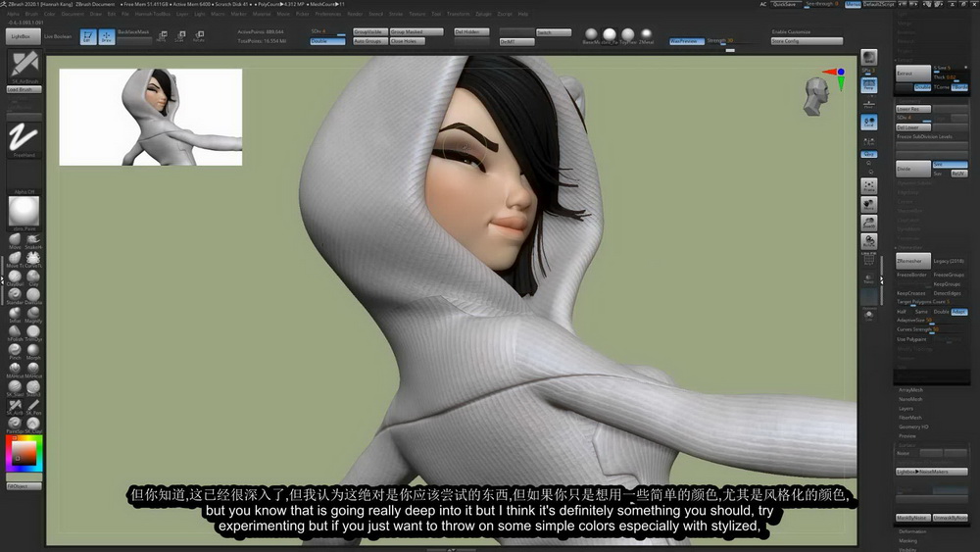
Task: Toggle Edit mode button
Action: (x=88, y=37)
